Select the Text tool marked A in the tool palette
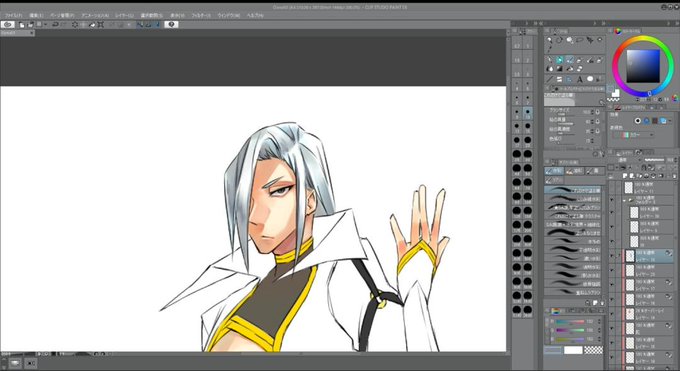Image resolution: width=680 pixels, height=371 pixels. 579,79
